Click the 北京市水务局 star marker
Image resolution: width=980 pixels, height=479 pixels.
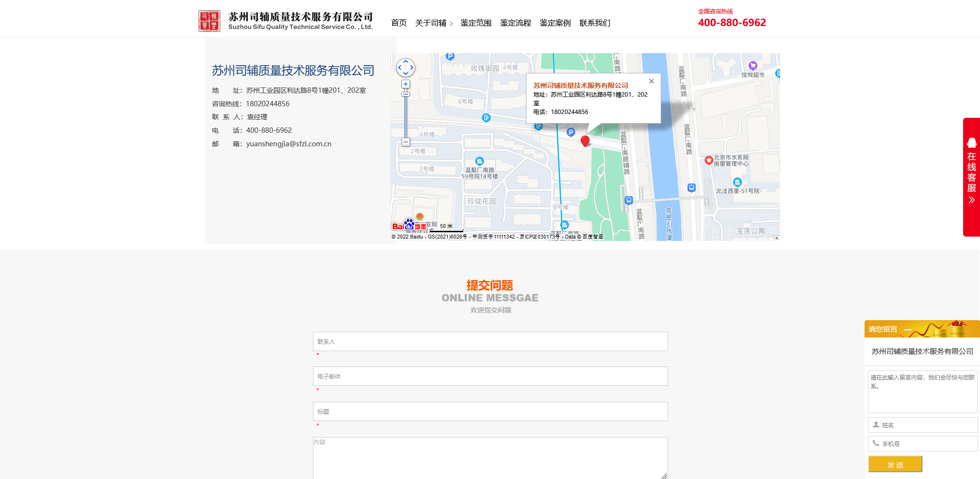click(709, 160)
